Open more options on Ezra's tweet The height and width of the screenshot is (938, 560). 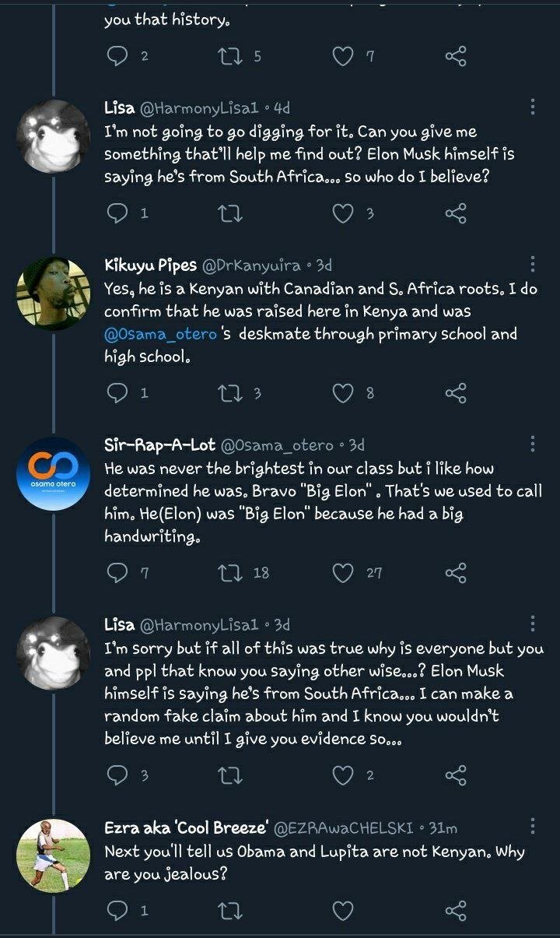[x=533, y=827]
